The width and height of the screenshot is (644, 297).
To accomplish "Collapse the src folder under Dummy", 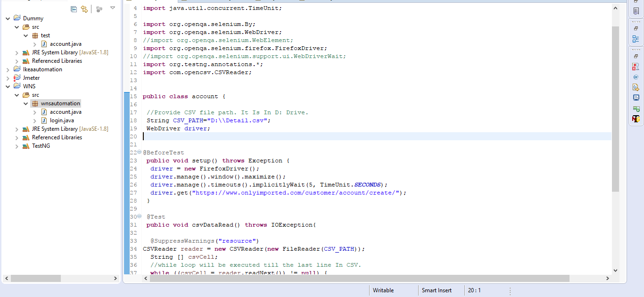I will coord(17,27).
